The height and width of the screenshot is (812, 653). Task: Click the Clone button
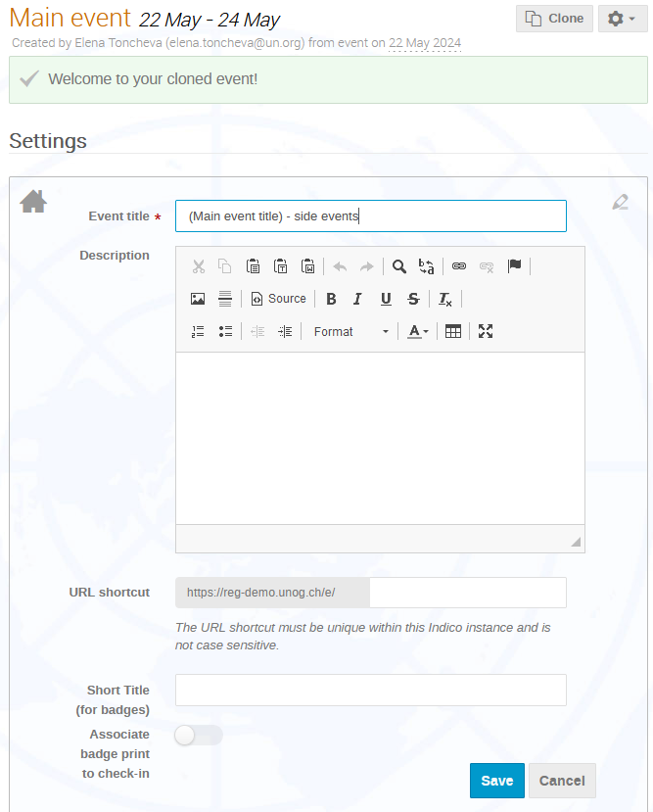pos(554,19)
